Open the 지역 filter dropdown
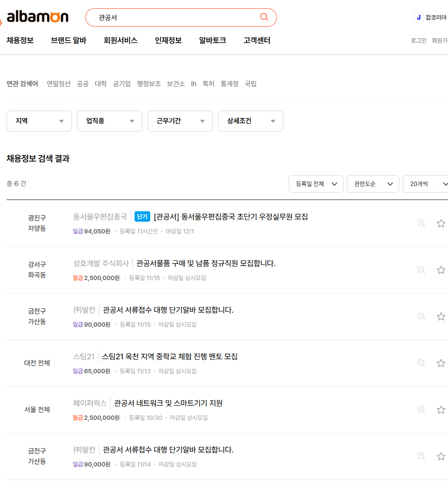The width and height of the screenshot is (448, 490). [x=39, y=121]
